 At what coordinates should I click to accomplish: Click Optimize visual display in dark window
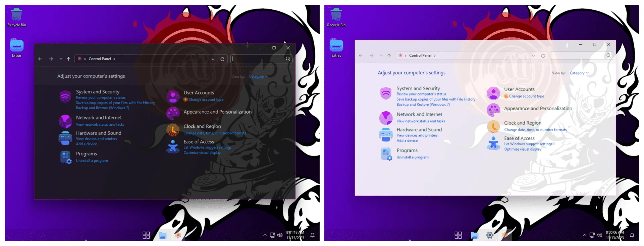pos(202,153)
